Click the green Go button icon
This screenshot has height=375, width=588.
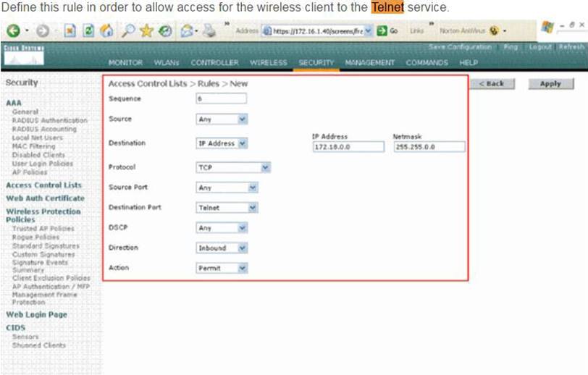click(382, 31)
